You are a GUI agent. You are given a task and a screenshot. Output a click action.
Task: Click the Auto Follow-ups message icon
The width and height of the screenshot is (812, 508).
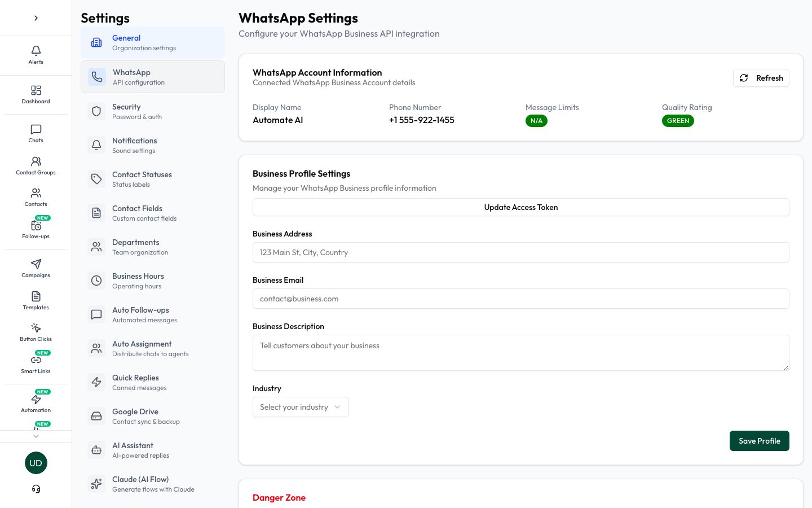[96, 314]
